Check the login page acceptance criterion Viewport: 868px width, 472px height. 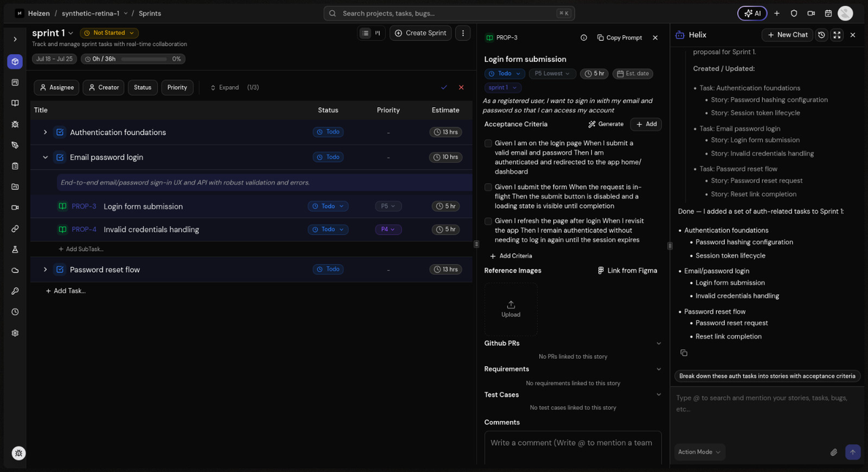click(488, 144)
